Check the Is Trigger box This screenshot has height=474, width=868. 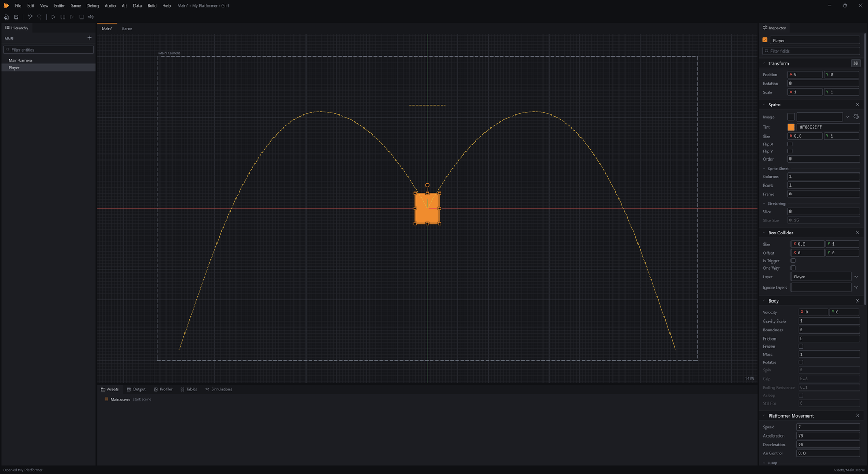pyautogui.click(x=793, y=261)
